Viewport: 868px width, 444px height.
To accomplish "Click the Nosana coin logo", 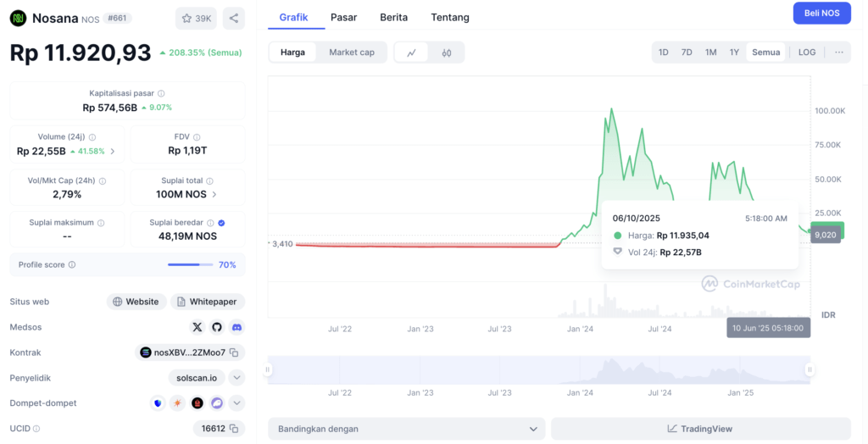I will [19, 19].
